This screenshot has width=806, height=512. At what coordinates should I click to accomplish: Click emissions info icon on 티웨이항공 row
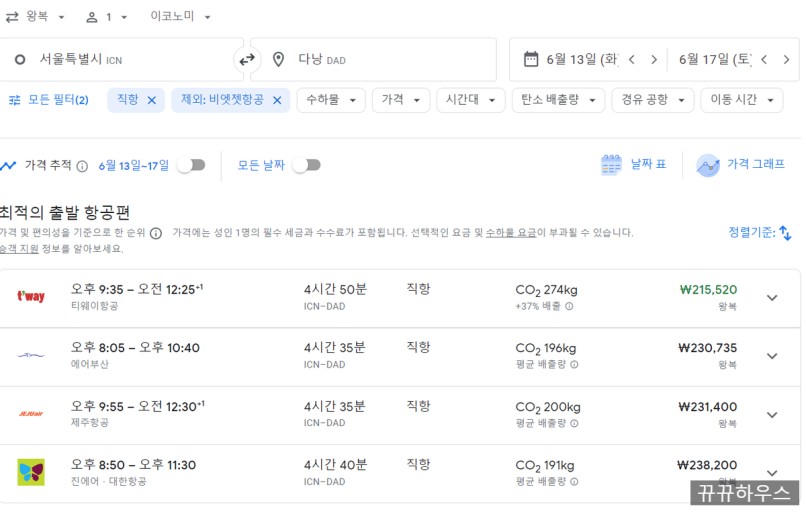(570, 306)
